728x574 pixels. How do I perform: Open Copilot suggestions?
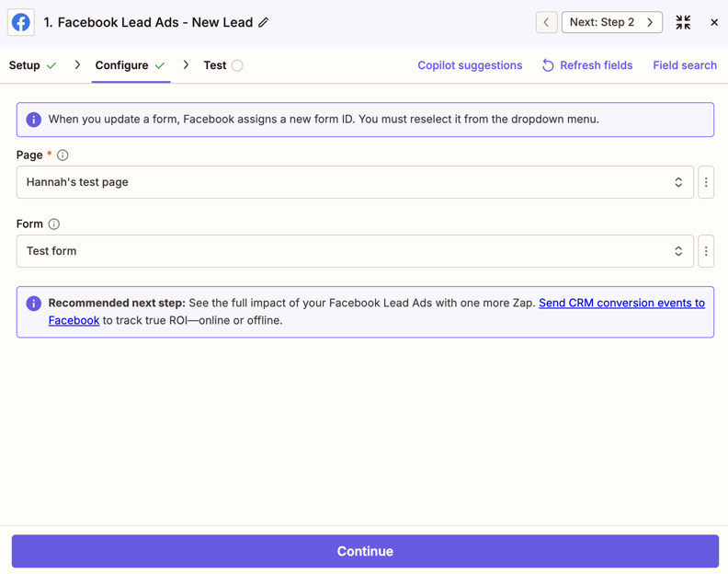point(470,65)
